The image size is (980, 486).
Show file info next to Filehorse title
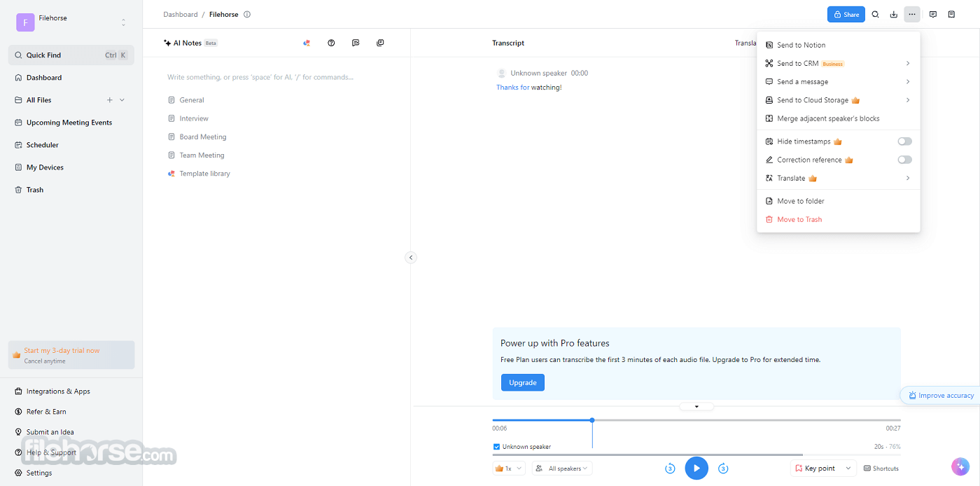247,14
